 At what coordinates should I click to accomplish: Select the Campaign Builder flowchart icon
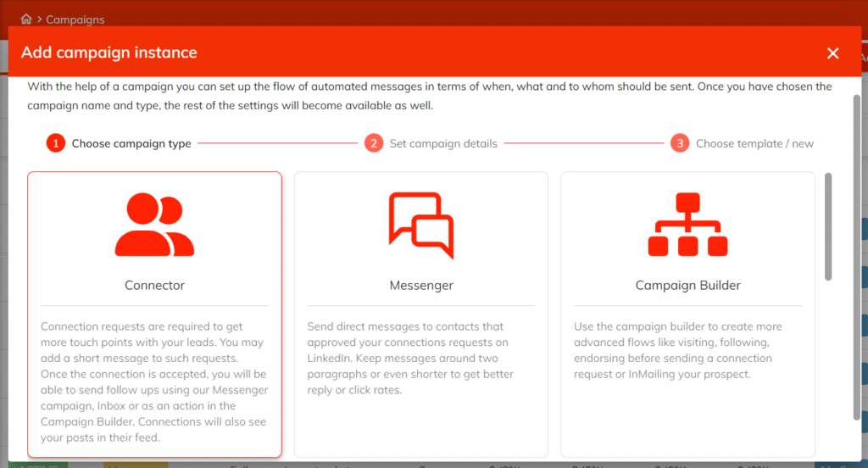click(687, 225)
